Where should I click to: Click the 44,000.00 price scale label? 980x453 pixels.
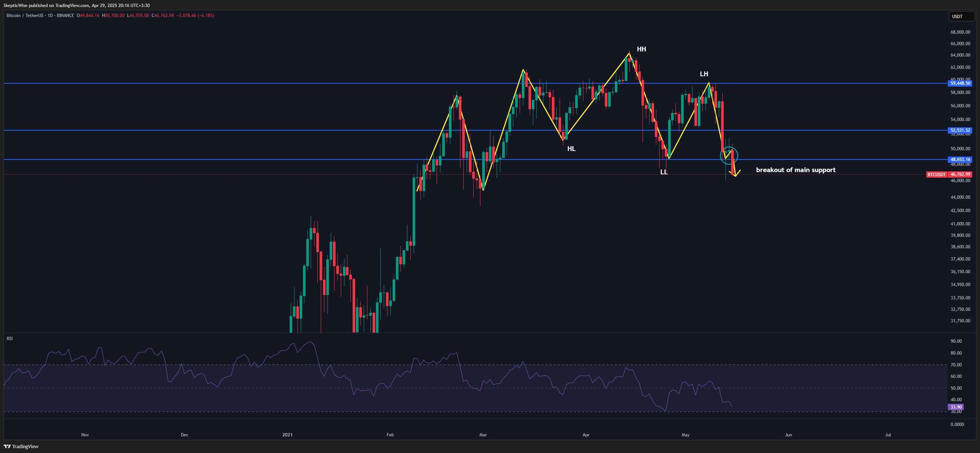tap(960, 197)
